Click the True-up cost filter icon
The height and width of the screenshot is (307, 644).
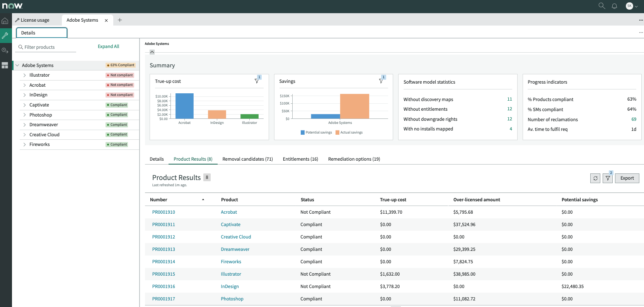point(257,81)
